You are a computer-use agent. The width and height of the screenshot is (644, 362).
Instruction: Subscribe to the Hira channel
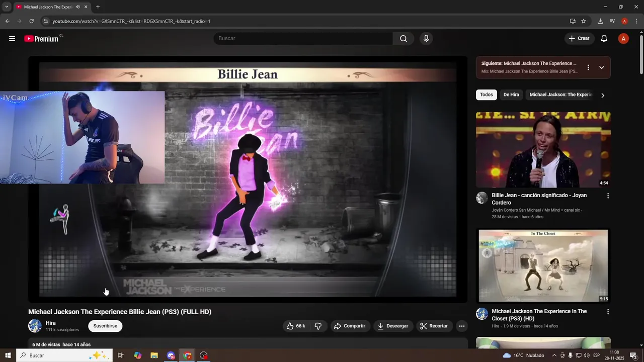pyautogui.click(x=105, y=326)
